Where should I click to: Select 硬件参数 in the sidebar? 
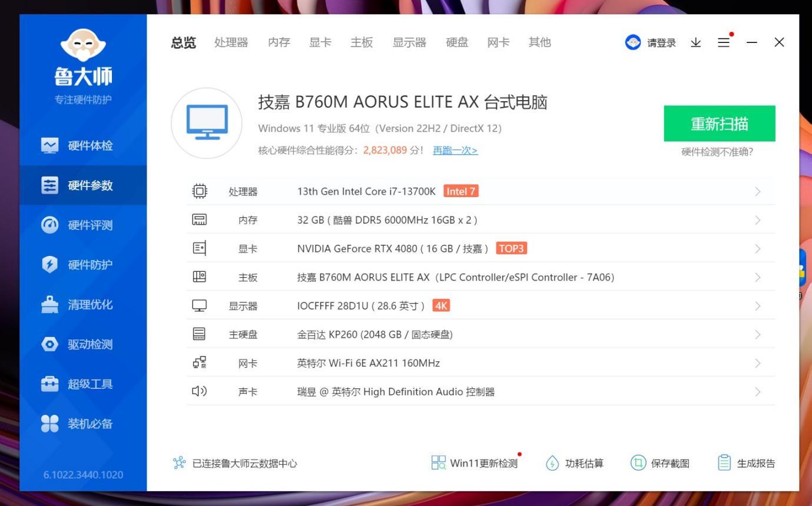pyautogui.click(x=83, y=185)
